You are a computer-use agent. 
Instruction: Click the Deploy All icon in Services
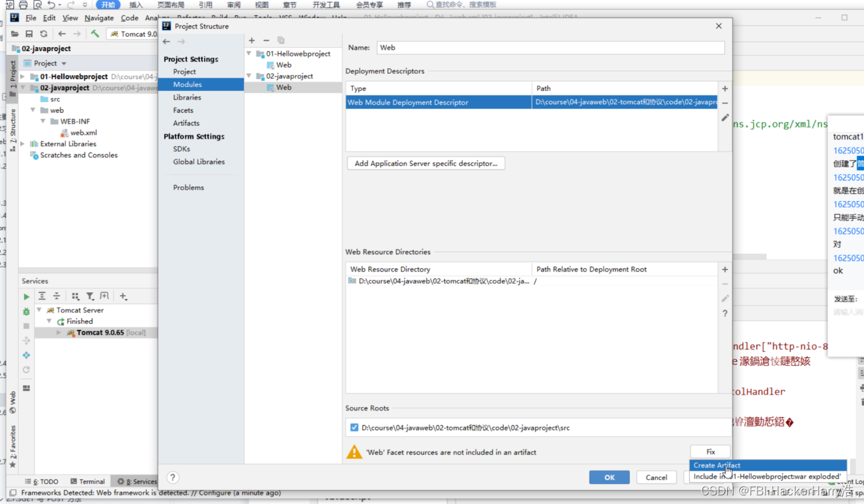(27, 355)
